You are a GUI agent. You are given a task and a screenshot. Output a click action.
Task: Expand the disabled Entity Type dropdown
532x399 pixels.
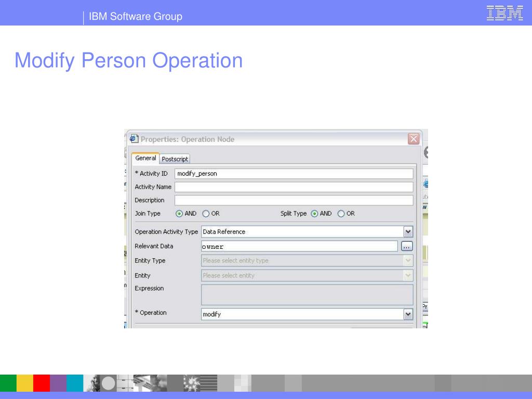(x=408, y=261)
